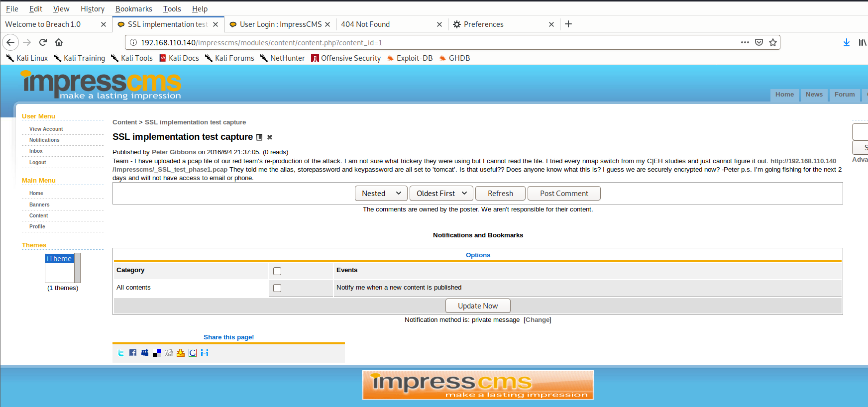Share this page on Delicious

pyautogui.click(x=157, y=353)
